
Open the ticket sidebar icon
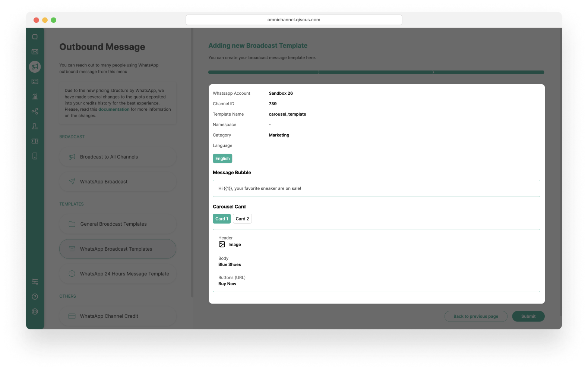35,141
